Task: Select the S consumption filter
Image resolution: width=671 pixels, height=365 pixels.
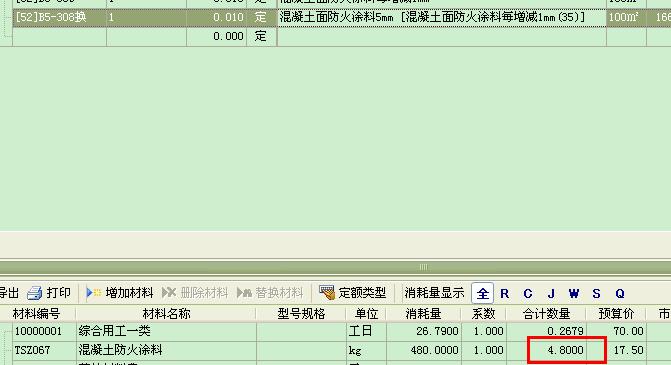Action: point(596,294)
